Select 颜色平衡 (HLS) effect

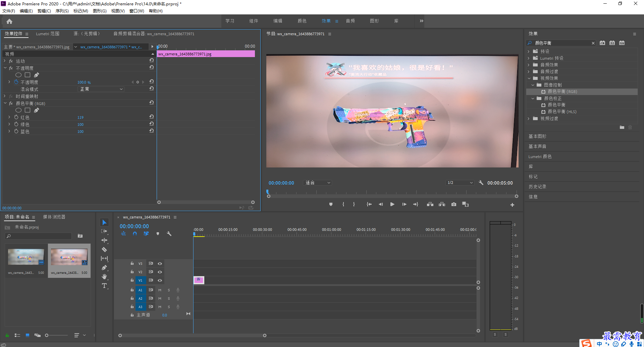(562, 111)
